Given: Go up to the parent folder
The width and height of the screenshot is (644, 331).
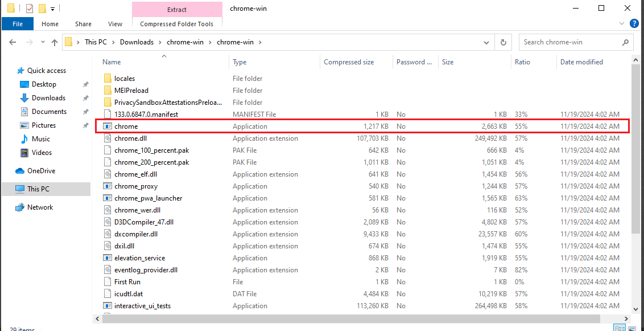Looking at the screenshot, I should pos(54,42).
